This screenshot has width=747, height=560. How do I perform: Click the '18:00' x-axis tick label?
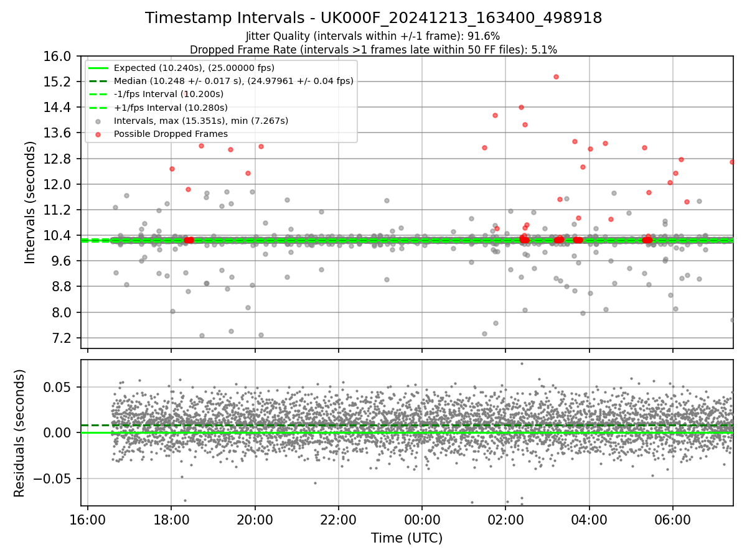pos(171,520)
